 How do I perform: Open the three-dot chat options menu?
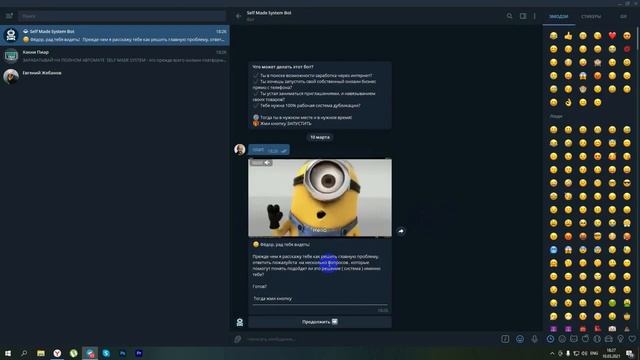[534, 16]
